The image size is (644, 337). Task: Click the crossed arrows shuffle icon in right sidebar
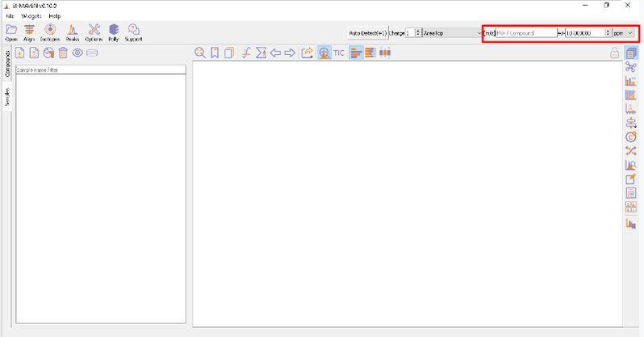pyautogui.click(x=631, y=151)
